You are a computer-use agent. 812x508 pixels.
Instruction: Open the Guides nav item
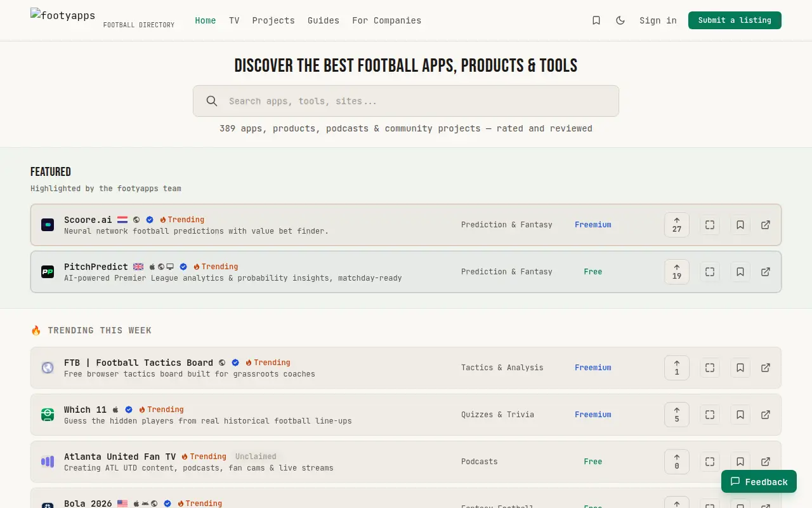point(324,20)
